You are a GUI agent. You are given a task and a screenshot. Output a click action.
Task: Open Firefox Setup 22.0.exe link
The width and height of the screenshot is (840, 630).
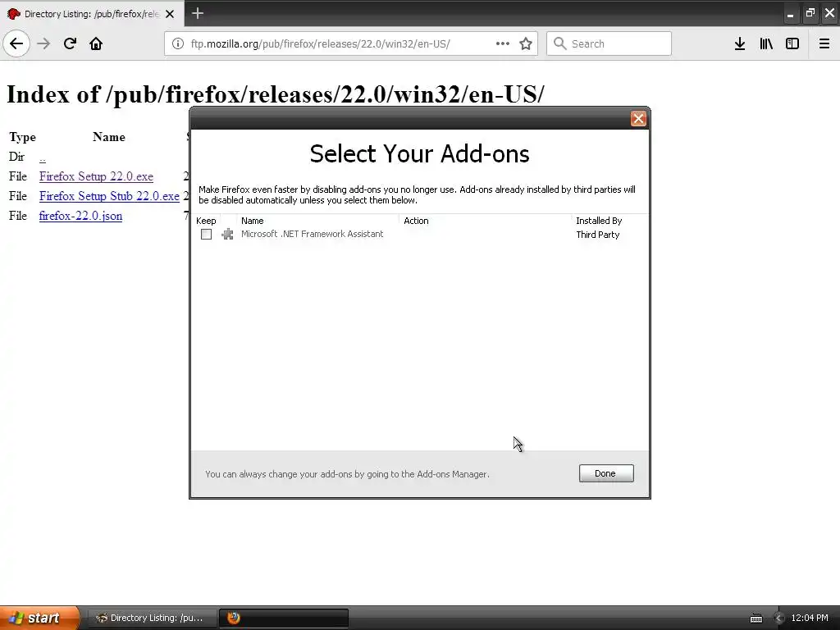(x=96, y=176)
